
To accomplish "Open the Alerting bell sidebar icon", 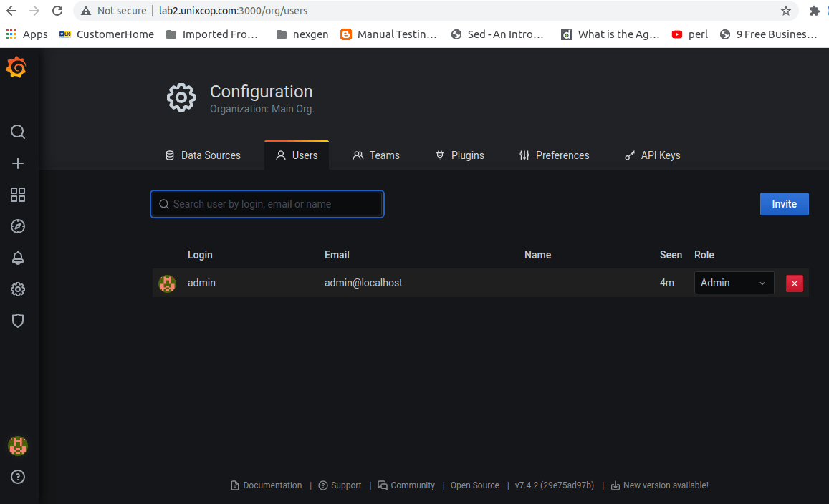I will (18, 258).
